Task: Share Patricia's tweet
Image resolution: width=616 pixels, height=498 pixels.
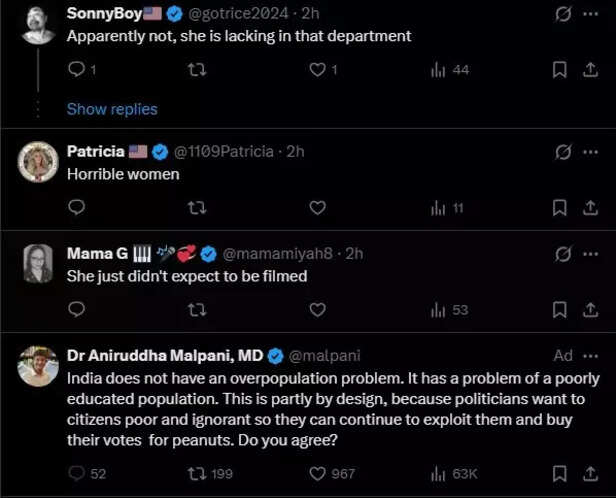Action: pyautogui.click(x=589, y=208)
